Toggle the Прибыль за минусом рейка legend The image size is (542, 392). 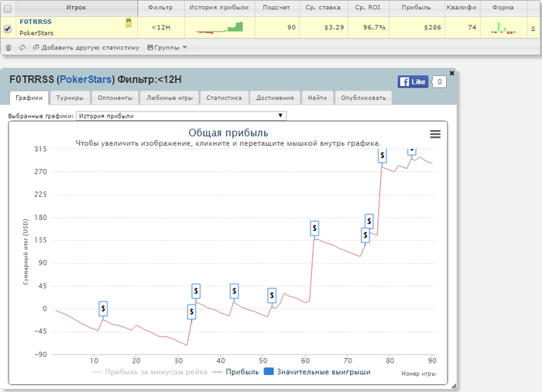pyautogui.click(x=149, y=372)
